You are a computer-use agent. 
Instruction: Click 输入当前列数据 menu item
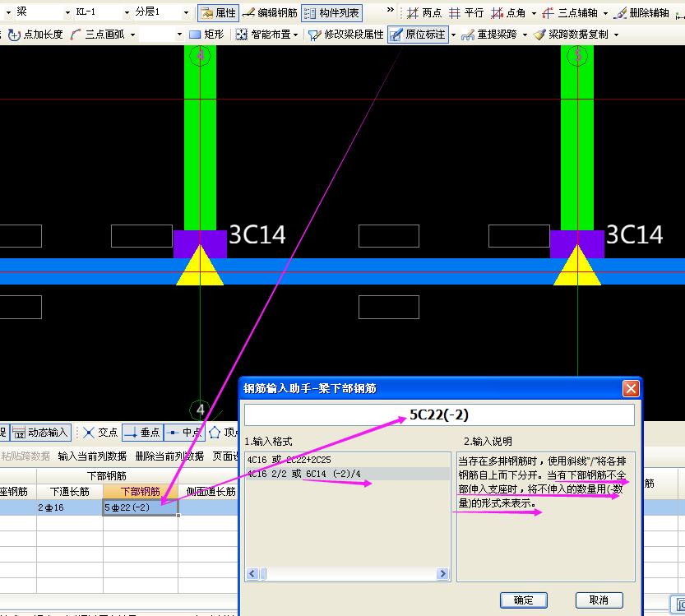(x=92, y=456)
